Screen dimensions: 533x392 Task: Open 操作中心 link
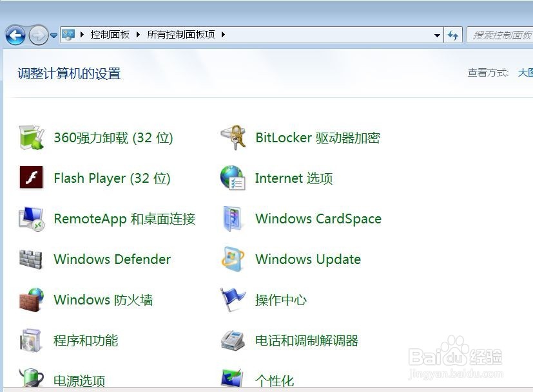(281, 300)
